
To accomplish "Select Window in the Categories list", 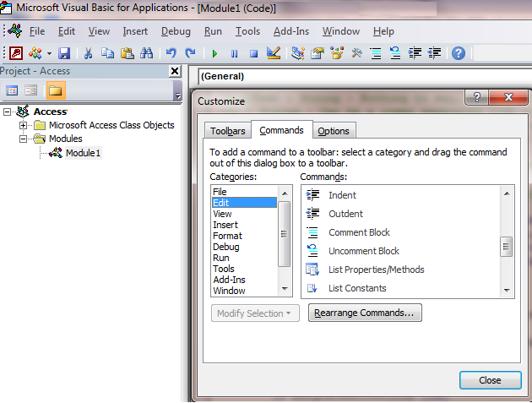I will click(x=244, y=291).
